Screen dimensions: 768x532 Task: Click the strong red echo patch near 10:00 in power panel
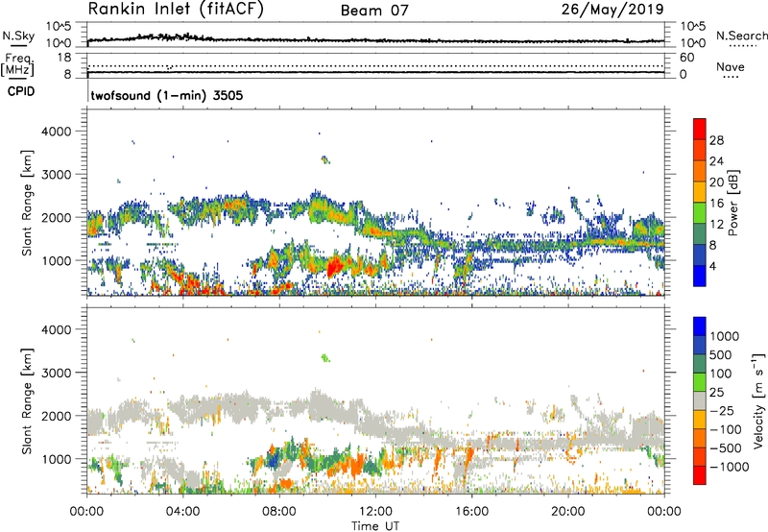pyautogui.click(x=334, y=267)
